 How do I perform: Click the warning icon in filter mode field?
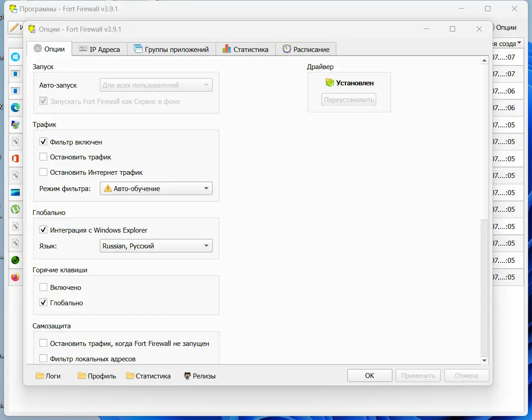click(x=107, y=188)
